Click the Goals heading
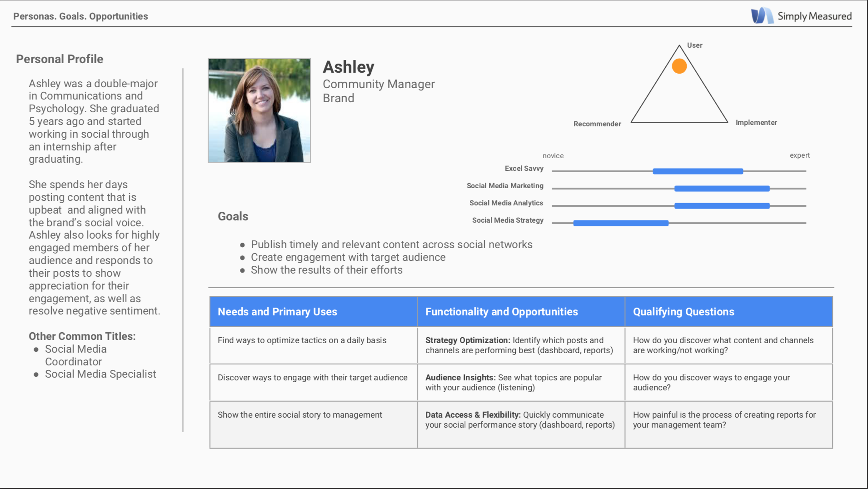868x489 pixels. click(x=233, y=216)
